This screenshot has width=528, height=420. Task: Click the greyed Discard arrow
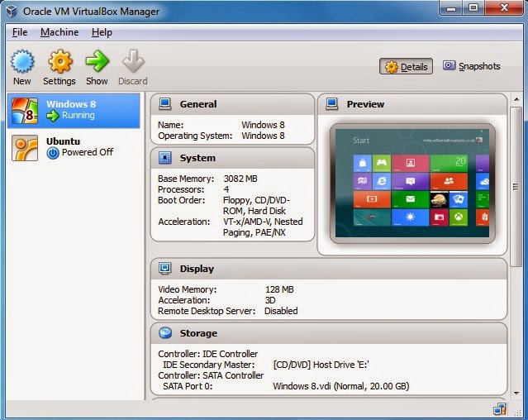(x=133, y=61)
